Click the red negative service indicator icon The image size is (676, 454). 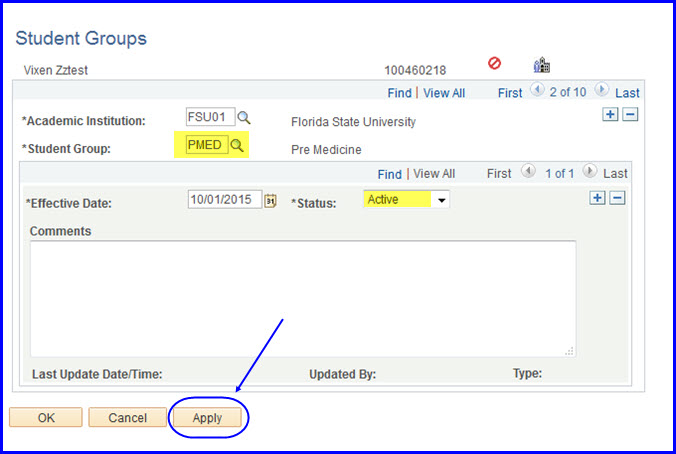point(494,64)
